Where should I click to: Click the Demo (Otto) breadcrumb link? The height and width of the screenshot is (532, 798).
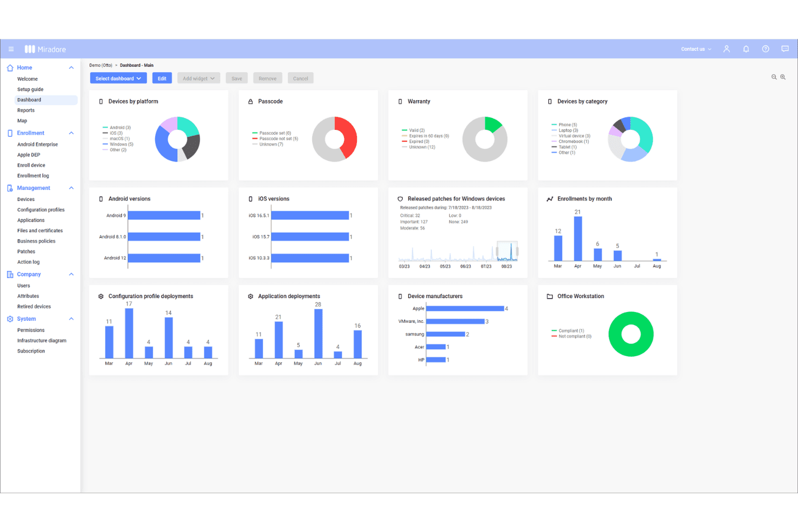[x=101, y=65]
